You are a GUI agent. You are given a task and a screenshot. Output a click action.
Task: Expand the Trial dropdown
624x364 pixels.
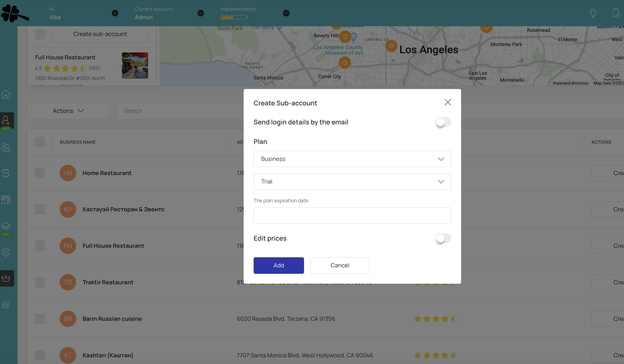tap(352, 181)
